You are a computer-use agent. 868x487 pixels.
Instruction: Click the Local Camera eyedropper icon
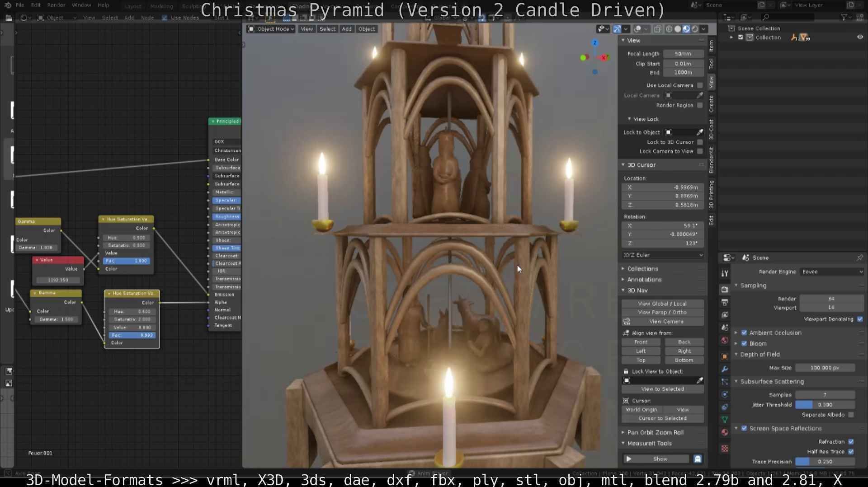[x=700, y=95]
